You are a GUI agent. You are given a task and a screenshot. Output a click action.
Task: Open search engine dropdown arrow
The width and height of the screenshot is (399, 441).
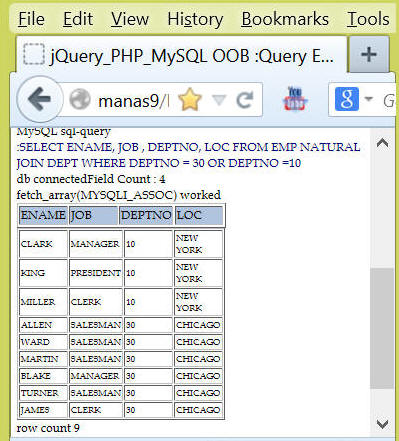369,99
